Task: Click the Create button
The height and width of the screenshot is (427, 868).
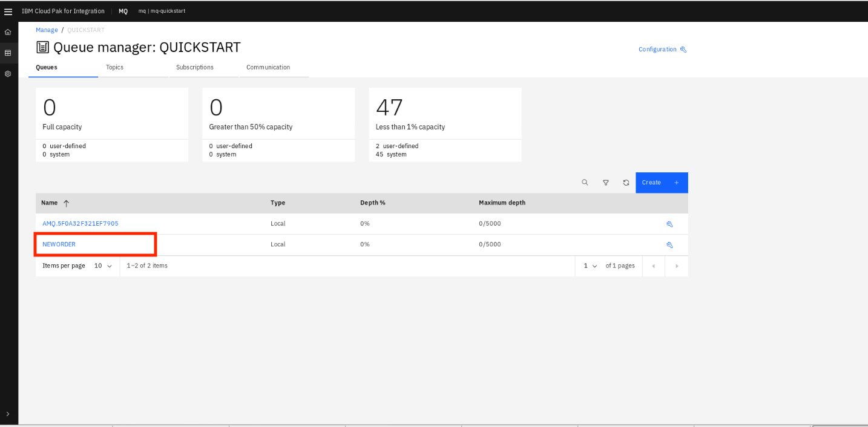Action: [x=651, y=182]
